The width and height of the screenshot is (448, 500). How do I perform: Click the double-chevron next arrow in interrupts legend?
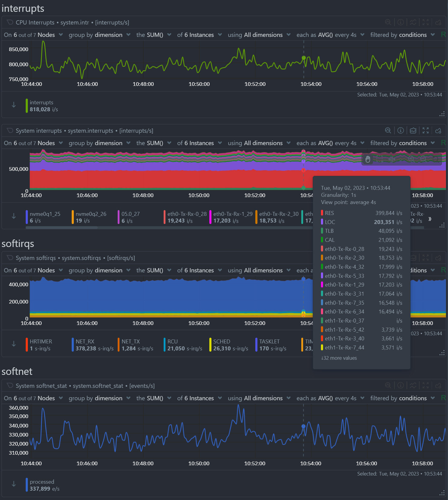(430, 219)
